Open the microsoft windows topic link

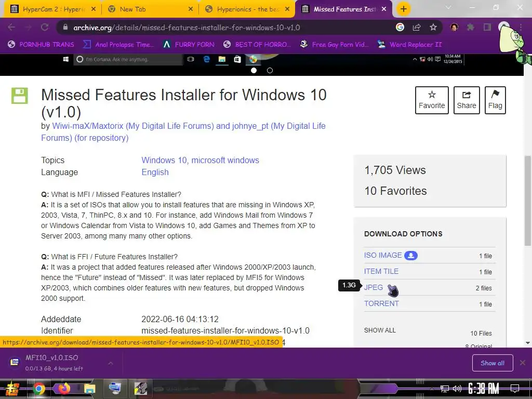[225, 160]
